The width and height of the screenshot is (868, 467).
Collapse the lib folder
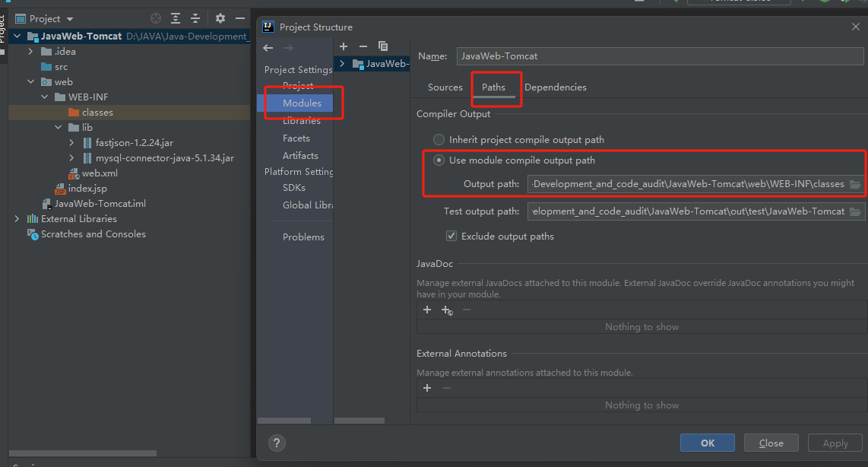pos(58,127)
